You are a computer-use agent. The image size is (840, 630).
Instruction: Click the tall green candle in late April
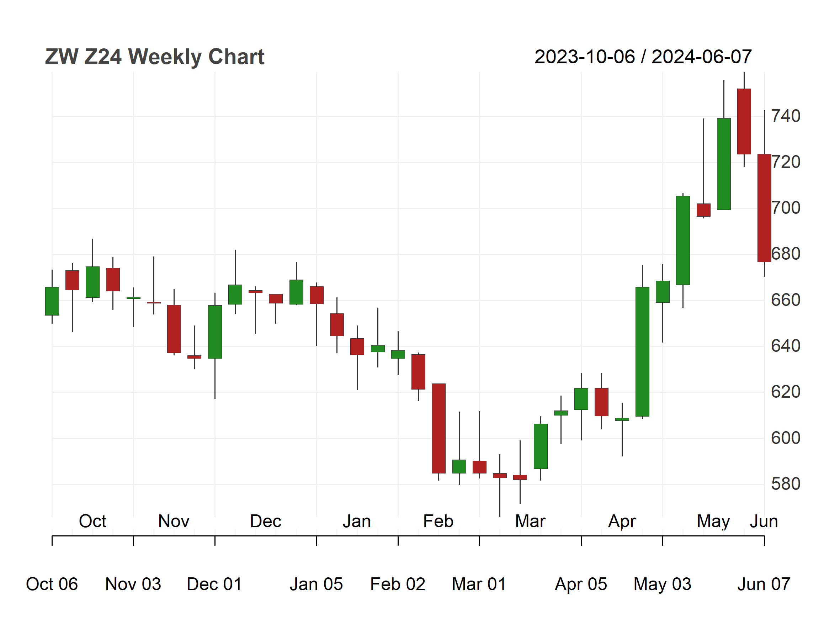click(642, 352)
